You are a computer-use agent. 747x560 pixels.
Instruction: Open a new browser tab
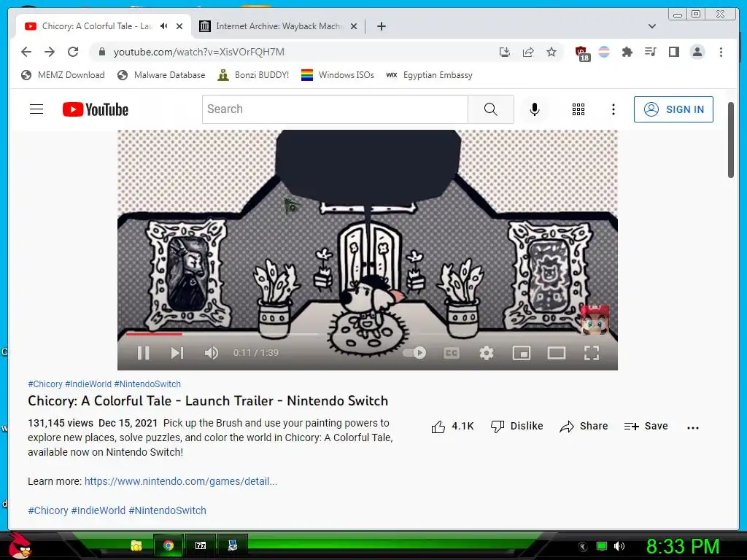pyautogui.click(x=381, y=26)
